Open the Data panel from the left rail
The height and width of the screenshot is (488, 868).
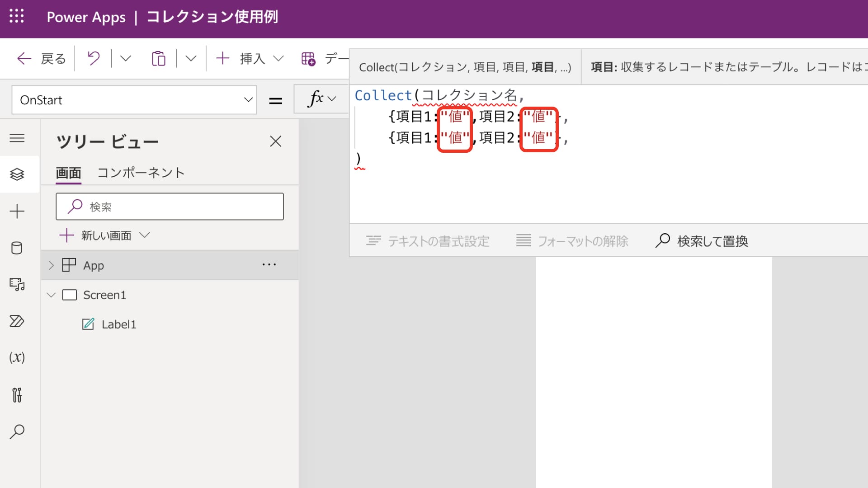click(17, 248)
